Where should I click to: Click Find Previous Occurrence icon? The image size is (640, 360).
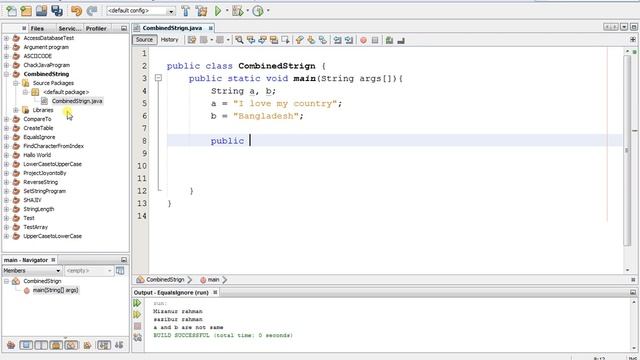pyautogui.click(x=251, y=40)
